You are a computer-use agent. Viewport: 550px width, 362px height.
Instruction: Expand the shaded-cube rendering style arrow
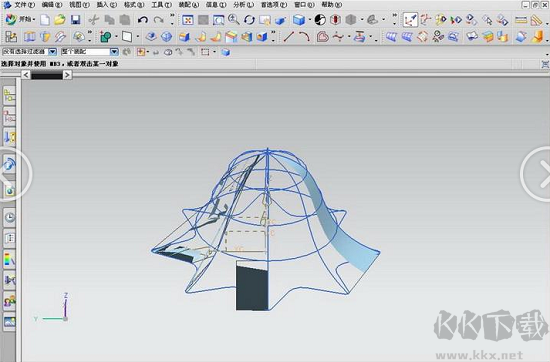tap(310, 20)
